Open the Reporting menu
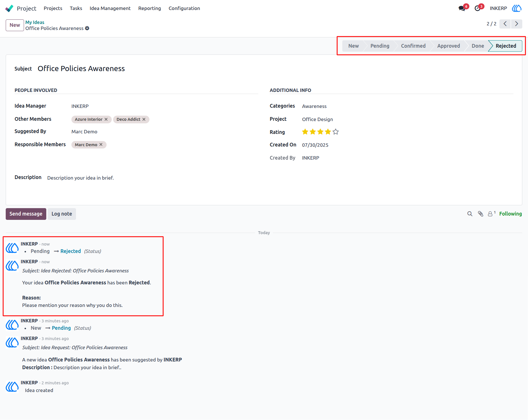528x420 pixels. (x=149, y=8)
